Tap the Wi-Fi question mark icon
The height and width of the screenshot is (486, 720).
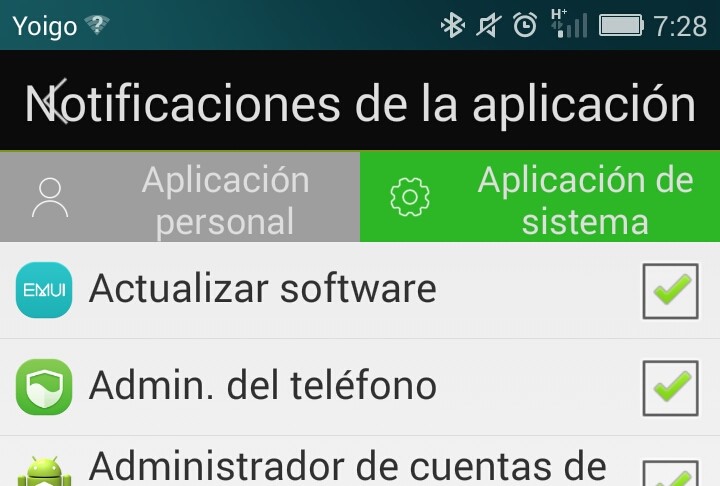pos(97,25)
